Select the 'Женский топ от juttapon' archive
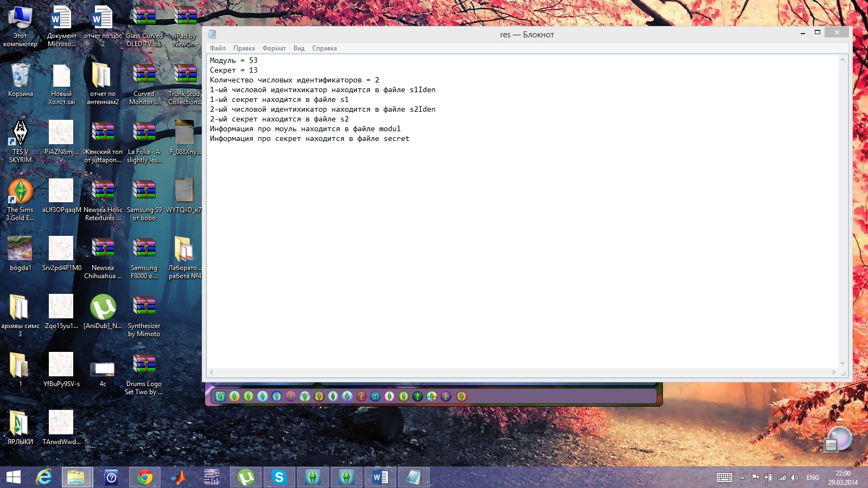This screenshot has height=488, width=868. click(103, 142)
